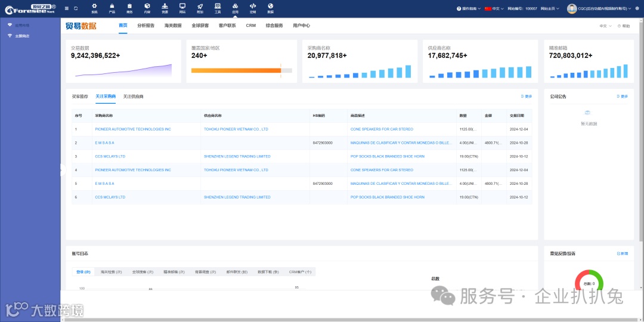
Task: Click the 新增 feedback button
Action: [x=622, y=254]
